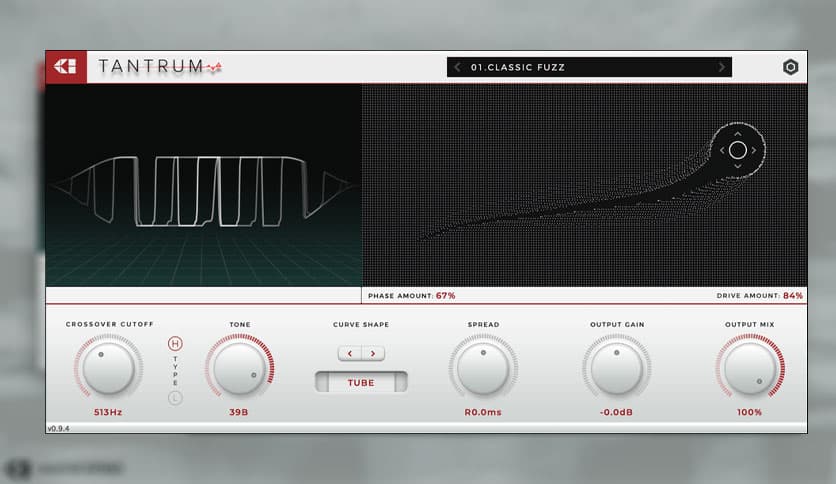The height and width of the screenshot is (484, 836).
Task: Click the left arrow on XY pad handle
Action: pyautogui.click(x=722, y=151)
